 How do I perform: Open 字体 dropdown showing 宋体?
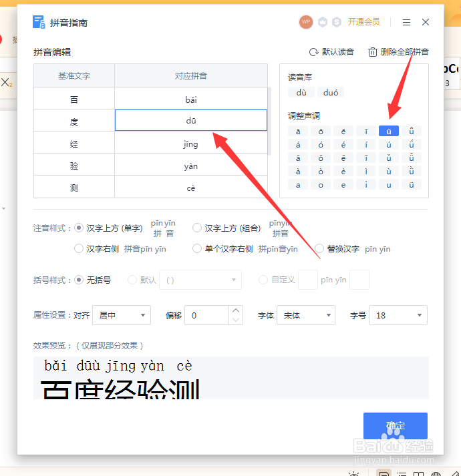pos(306,315)
